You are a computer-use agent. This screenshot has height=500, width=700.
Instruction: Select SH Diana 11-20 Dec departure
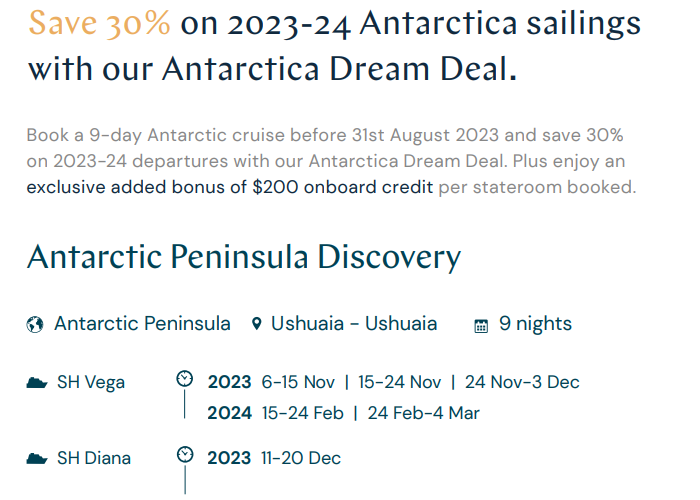(301, 458)
